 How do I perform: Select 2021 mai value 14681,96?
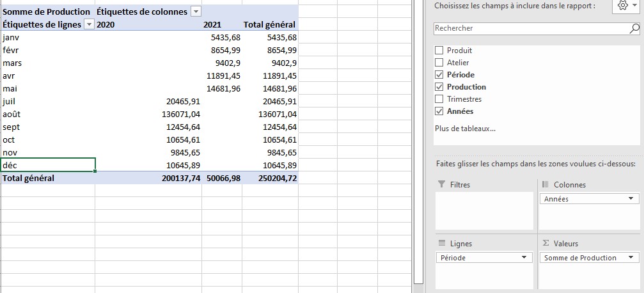click(x=222, y=88)
